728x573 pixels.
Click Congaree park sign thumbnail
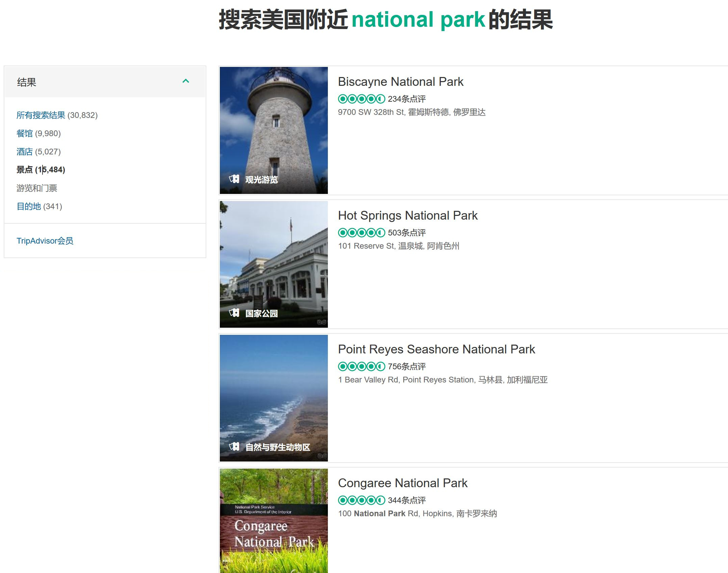click(274, 521)
